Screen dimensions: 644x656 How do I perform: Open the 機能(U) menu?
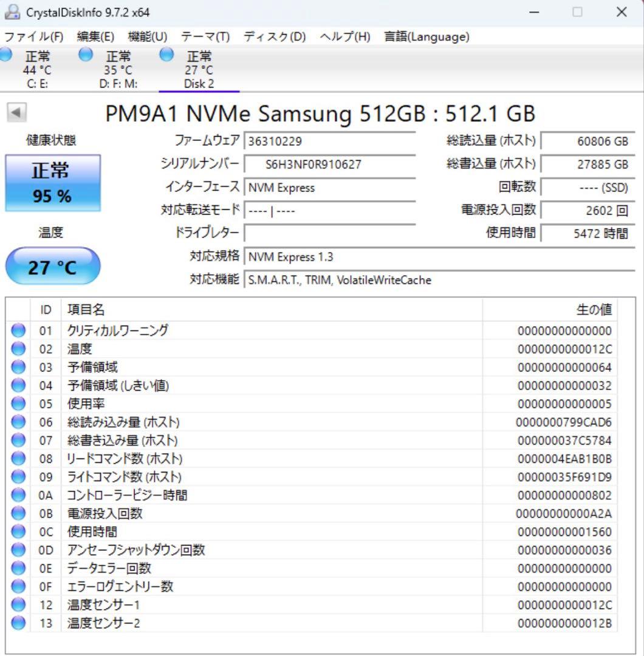point(148,37)
